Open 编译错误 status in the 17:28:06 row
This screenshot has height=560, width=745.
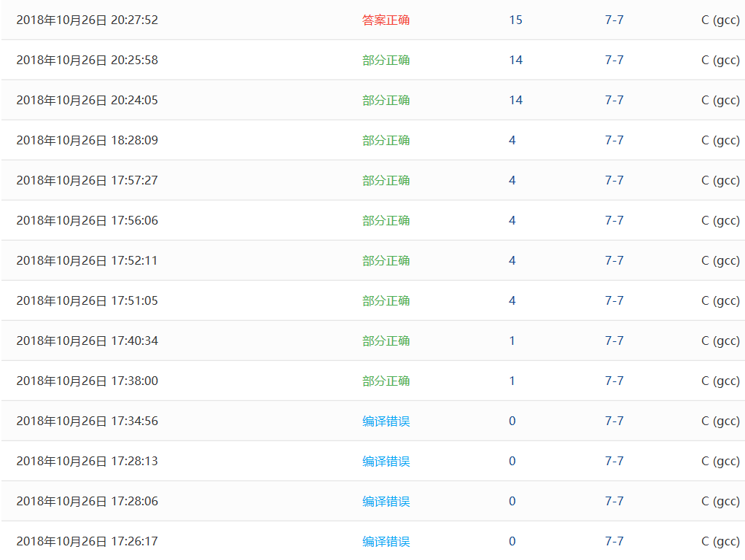[x=386, y=501]
